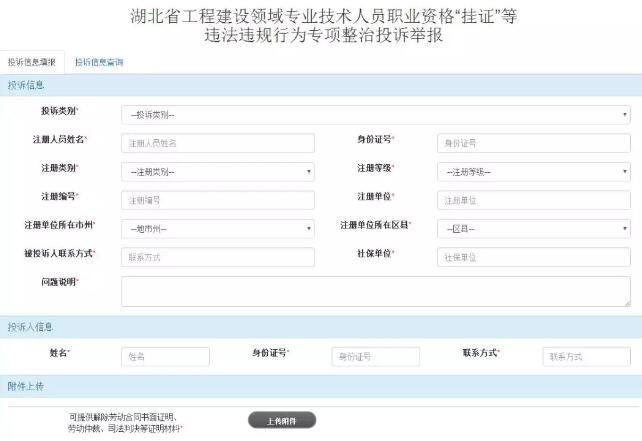Viewport: 642px width, 441px height.
Task: Click into the 注册单位 field
Action: [x=533, y=200]
